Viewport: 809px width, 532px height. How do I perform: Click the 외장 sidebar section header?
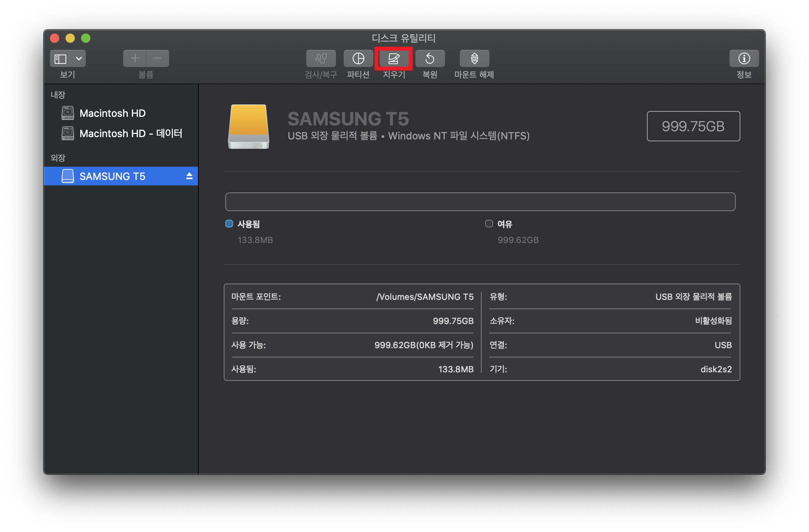click(x=58, y=158)
